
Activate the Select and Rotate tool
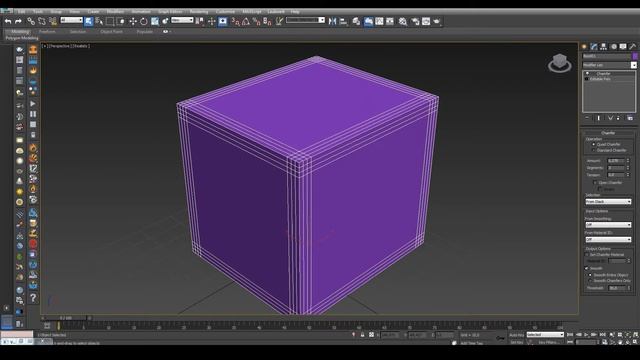144,21
